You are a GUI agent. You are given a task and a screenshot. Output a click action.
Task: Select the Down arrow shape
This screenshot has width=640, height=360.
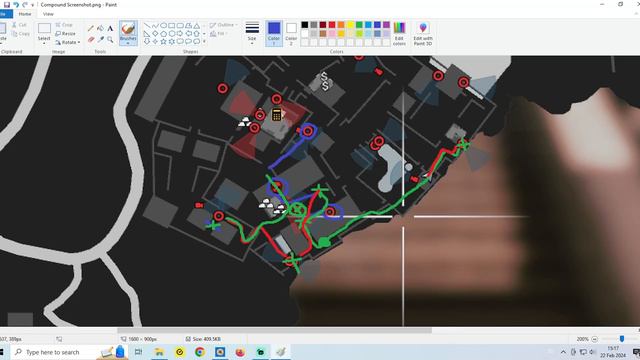(x=147, y=42)
